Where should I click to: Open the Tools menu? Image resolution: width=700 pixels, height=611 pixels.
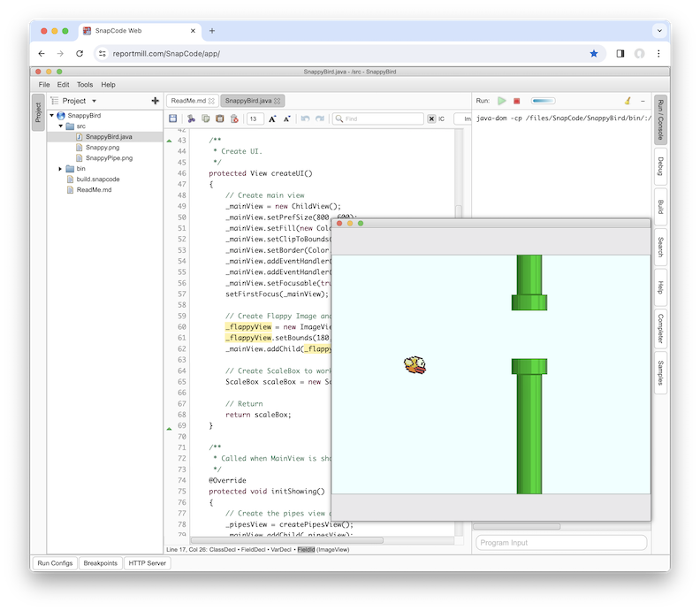(85, 84)
